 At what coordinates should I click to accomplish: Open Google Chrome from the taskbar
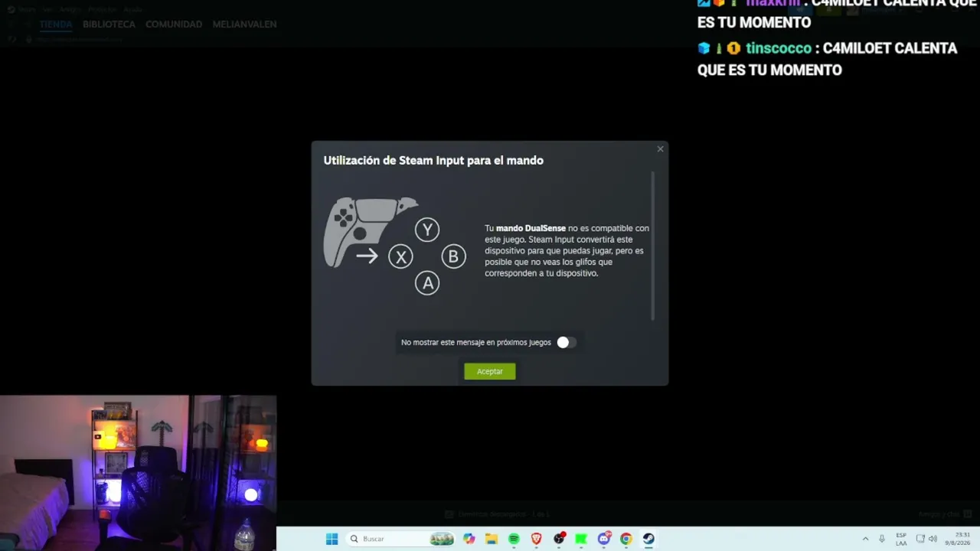tap(626, 539)
